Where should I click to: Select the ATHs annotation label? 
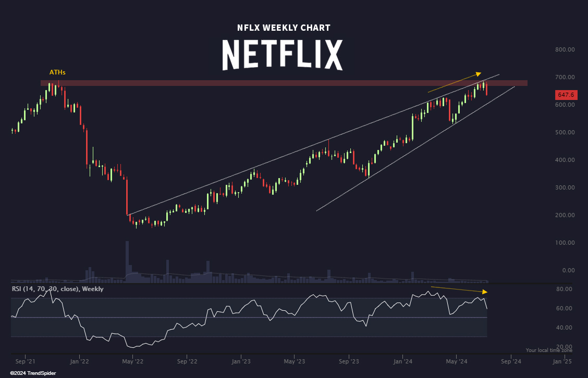point(57,72)
